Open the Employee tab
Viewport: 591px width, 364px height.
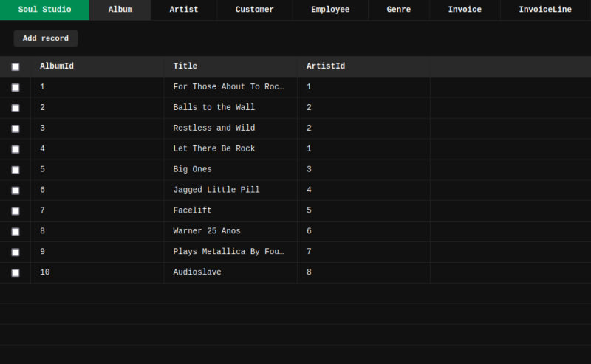pyautogui.click(x=330, y=10)
